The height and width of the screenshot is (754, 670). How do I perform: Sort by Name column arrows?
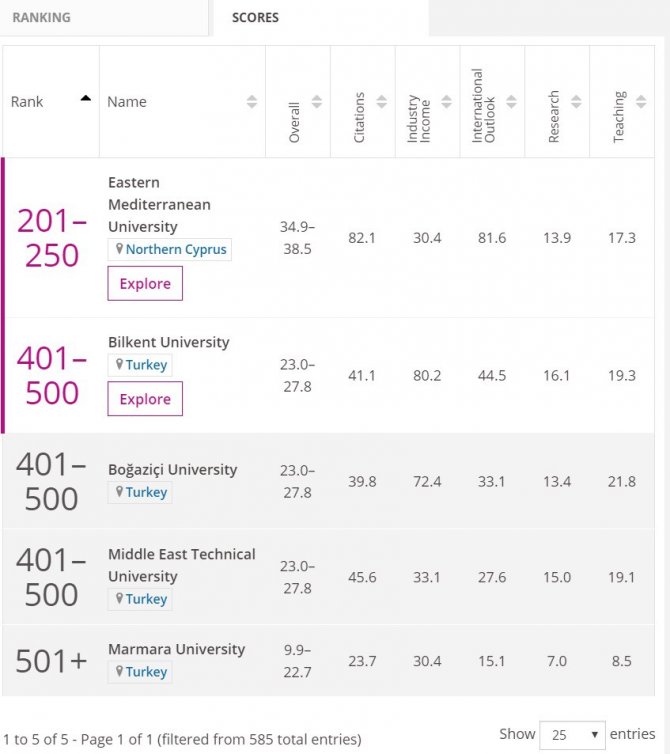click(x=252, y=102)
